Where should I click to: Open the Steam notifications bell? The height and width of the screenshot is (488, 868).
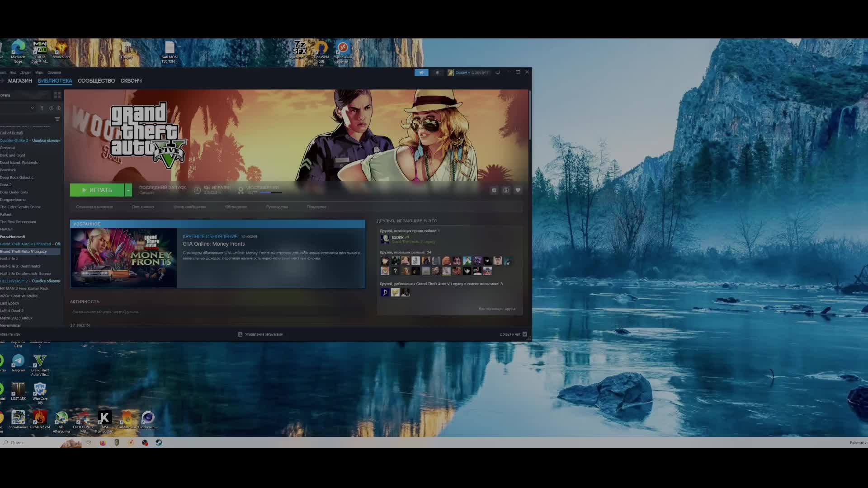pos(437,72)
